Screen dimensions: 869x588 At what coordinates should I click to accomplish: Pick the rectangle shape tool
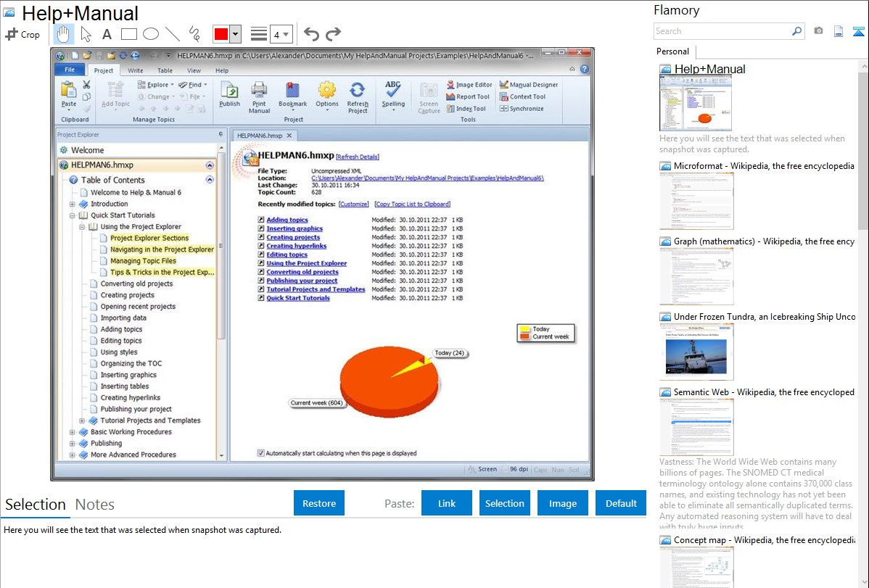(128, 34)
